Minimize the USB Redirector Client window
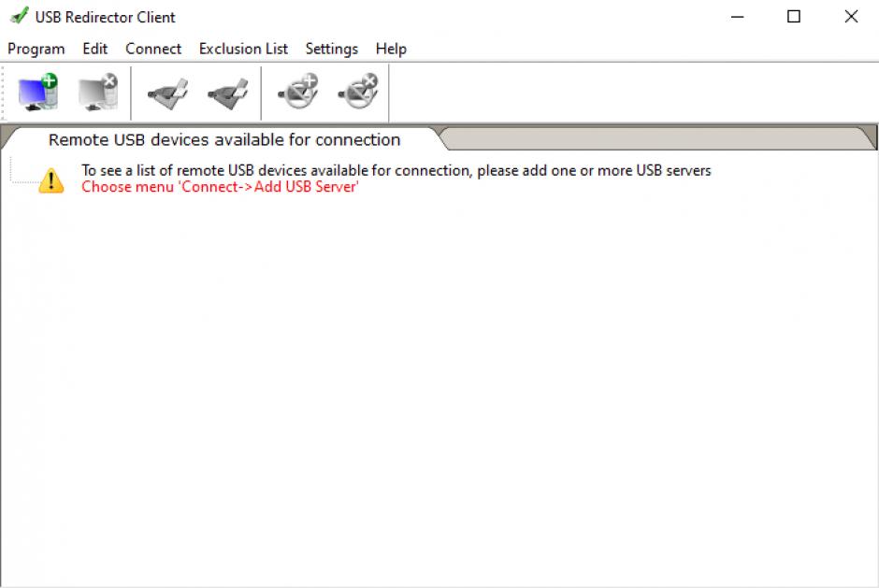 (737, 17)
